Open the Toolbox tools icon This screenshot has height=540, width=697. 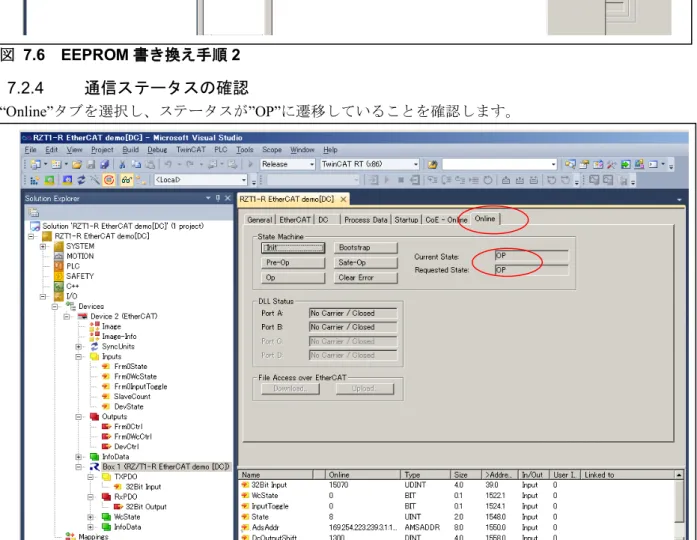click(x=612, y=164)
